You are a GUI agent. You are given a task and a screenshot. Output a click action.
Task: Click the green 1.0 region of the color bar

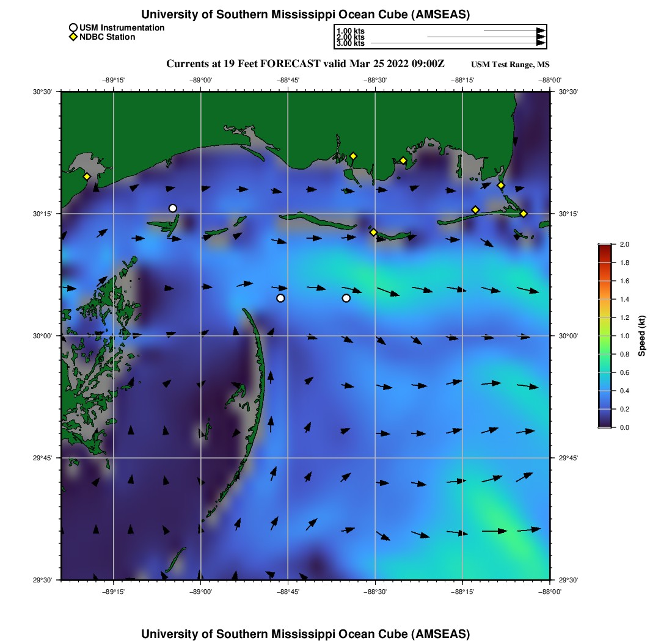click(605, 336)
